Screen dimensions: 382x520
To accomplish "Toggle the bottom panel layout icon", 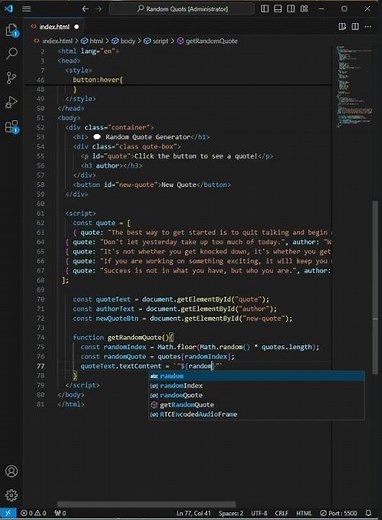I will click(278, 9).
